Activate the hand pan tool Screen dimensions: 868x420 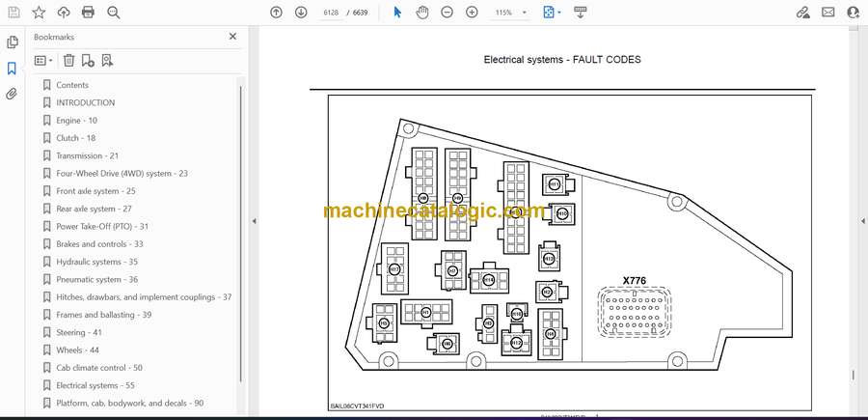[x=422, y=13]
